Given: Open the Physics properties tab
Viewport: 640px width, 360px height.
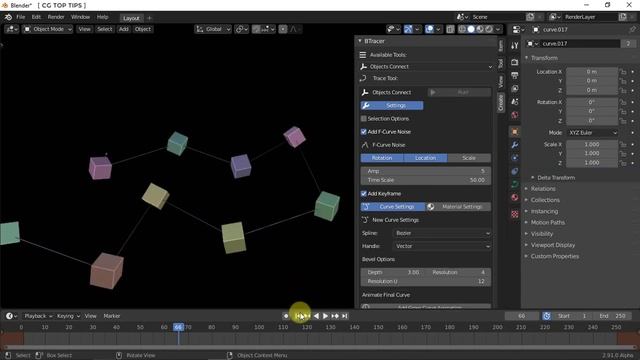Looking at the screenshot, I should (515, 171).
